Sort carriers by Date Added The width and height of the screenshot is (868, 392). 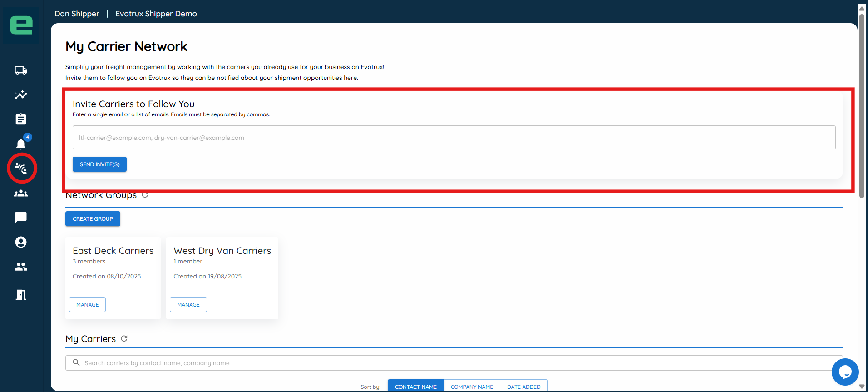click(x=523, y=387)
